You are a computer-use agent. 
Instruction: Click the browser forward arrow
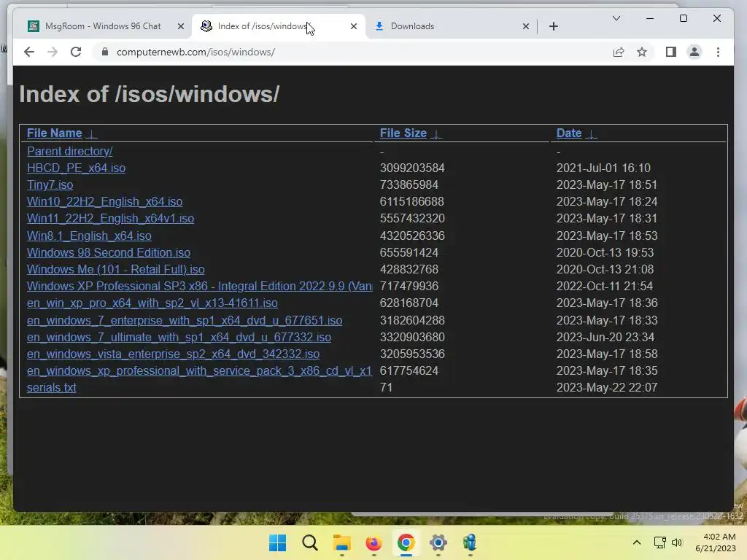click(53, 52)
